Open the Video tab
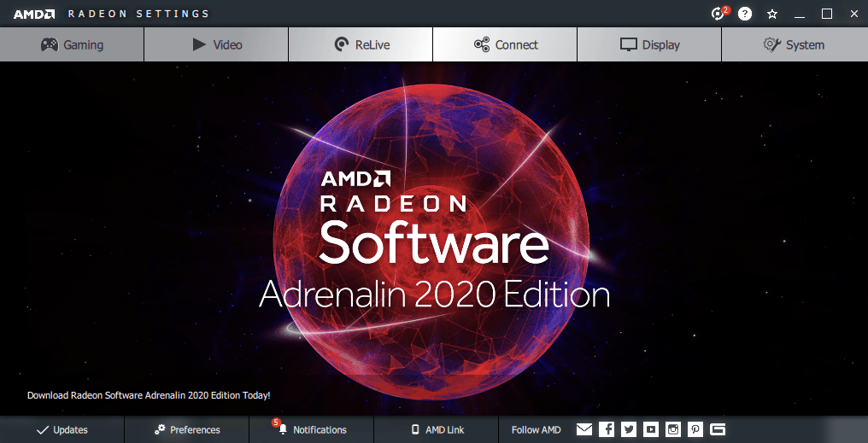 point(216,44)
